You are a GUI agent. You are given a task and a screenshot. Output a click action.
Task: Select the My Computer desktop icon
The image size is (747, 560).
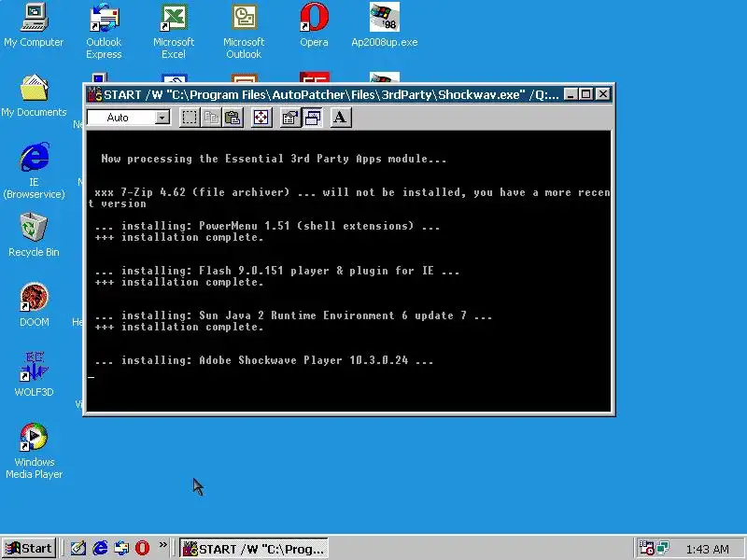[34, 26]
